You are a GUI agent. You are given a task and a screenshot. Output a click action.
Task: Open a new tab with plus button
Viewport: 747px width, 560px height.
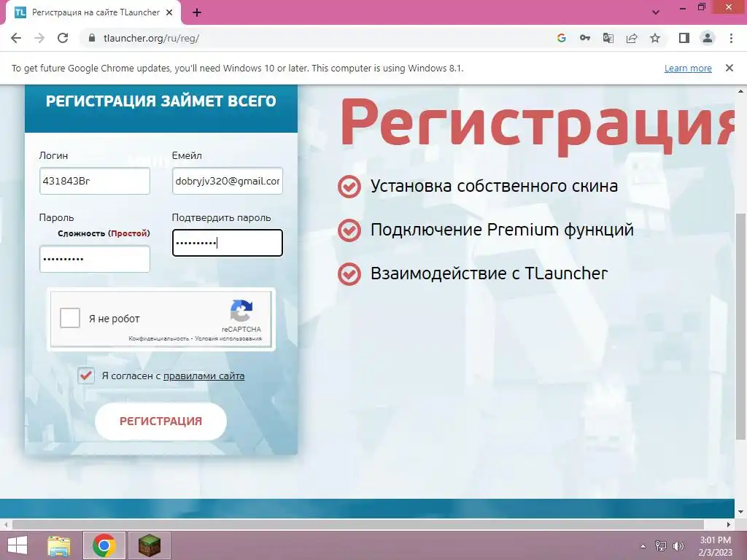click(x=197, y=13)
